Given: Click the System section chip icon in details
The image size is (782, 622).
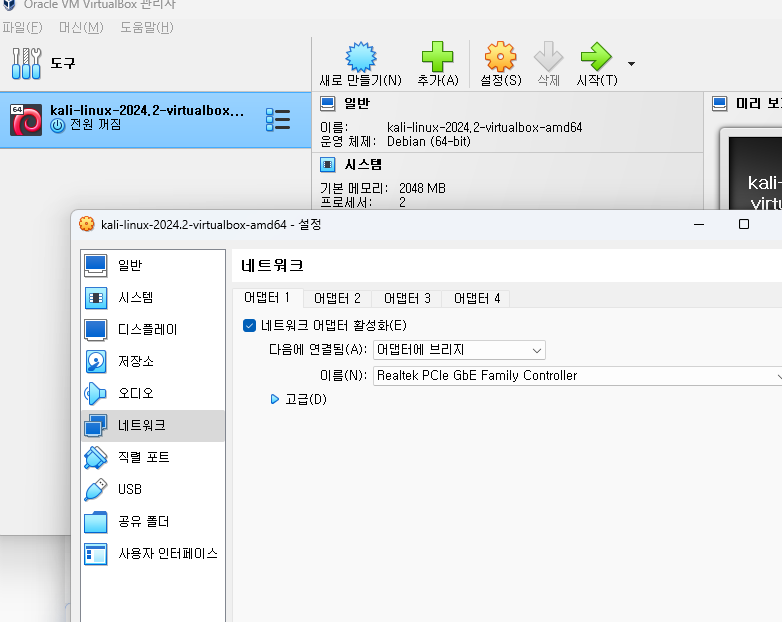Looking at the screenshot, I should 328,165.
